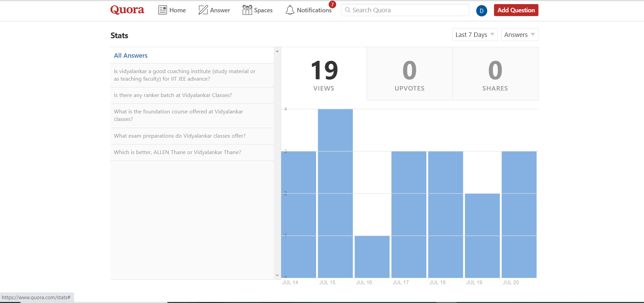Select the 0 Upvotes tab
The height and width of the screenshot is (303, 644).
tap(410, 74)
